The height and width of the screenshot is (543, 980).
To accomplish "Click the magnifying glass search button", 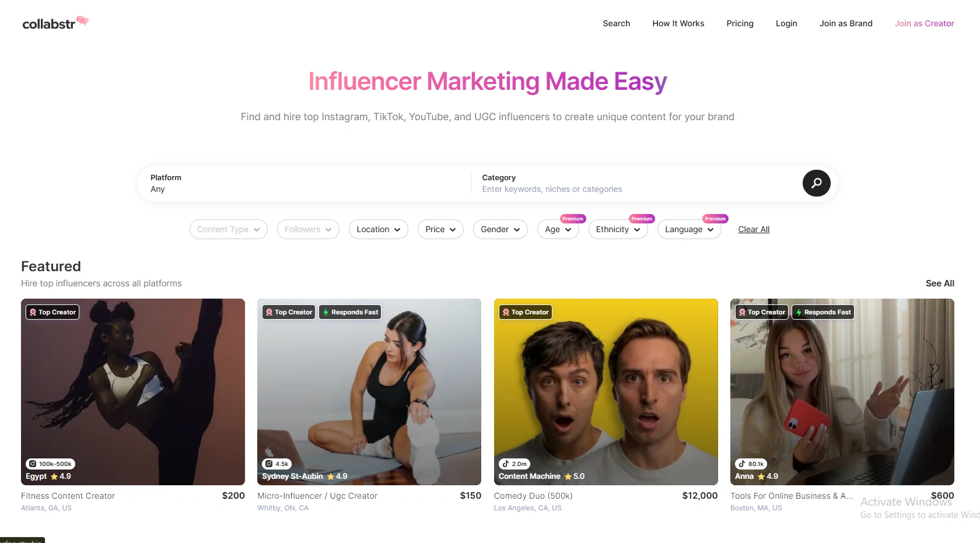I will click(816, 183).
